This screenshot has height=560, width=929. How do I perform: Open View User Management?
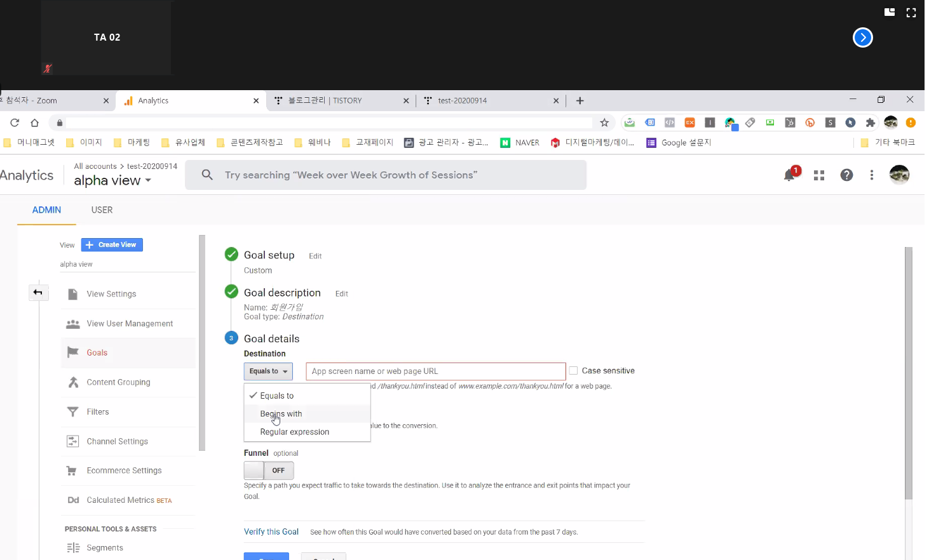tap(129, 324)
